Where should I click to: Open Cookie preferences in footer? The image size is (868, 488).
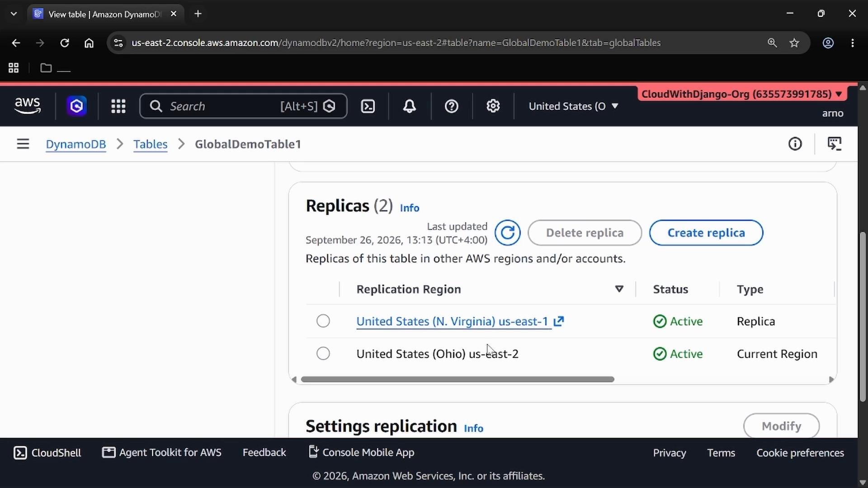[x=800, y=453]
